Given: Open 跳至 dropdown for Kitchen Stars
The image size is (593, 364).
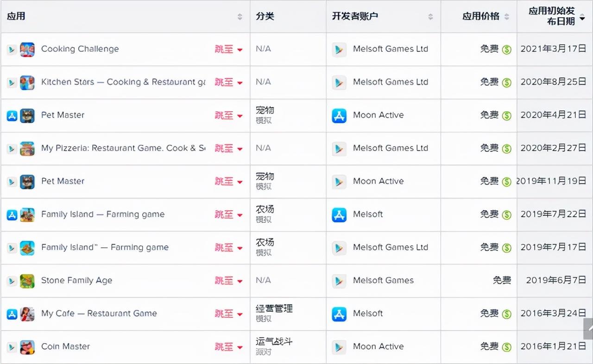Looking at the screenshot, I should 229,82.
